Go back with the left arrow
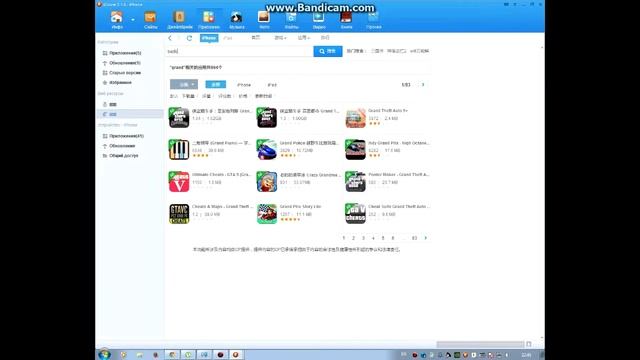 click(170, 38)
